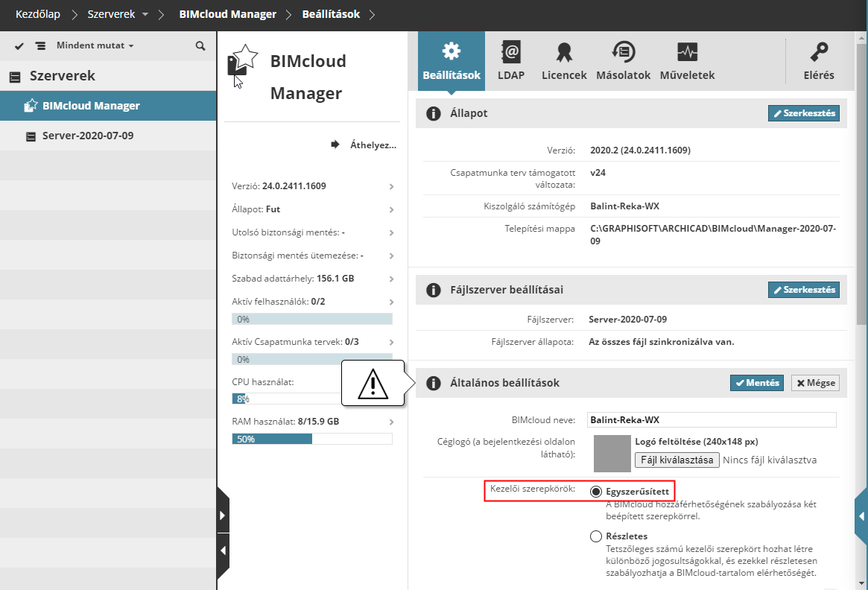This screenshot has width=868, height=590.
Task: Click the gear icon on Beállítások tab
Action: tap(452, 51)
